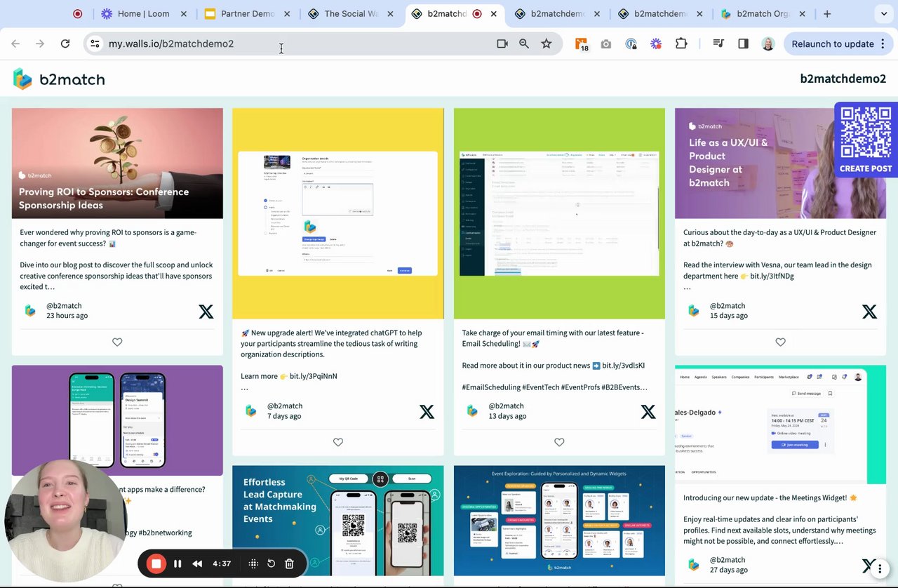Image resolution: width=898 pixels, height=588 pixels.
Task: Click the Loom webcam bubble
Action: [66, 521]
